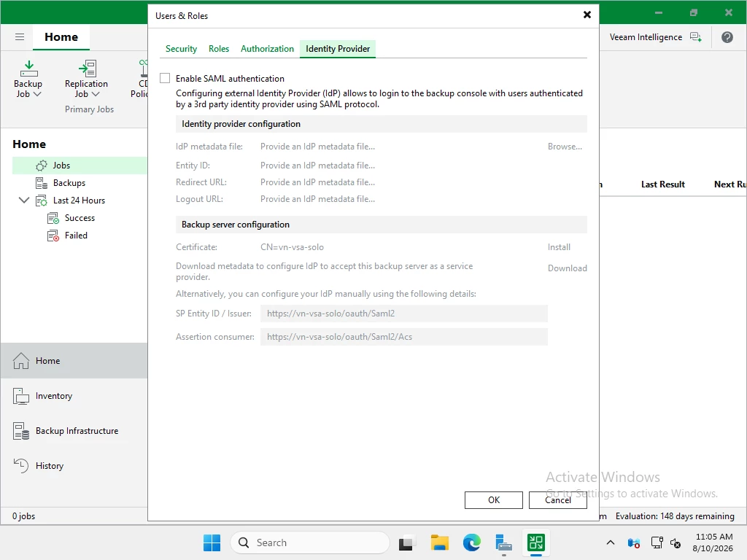This screenshot has height=560, width=747.
Task: Click the Download metadata link
Action: coord(567,268)
